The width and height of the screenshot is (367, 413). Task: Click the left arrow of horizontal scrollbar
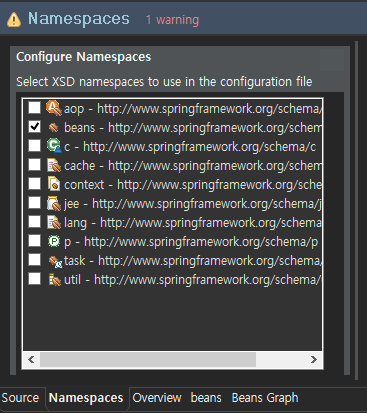pyautogui.click(x=32, y=360)
